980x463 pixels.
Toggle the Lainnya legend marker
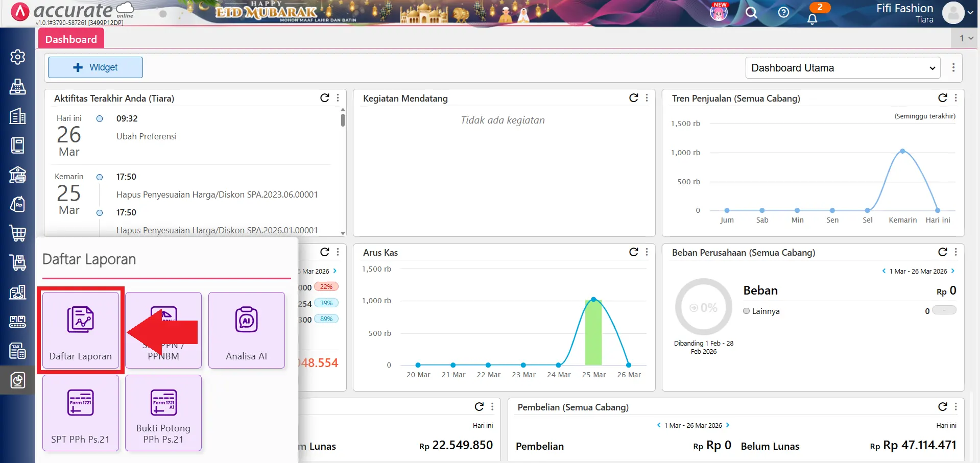pos(747,311)
